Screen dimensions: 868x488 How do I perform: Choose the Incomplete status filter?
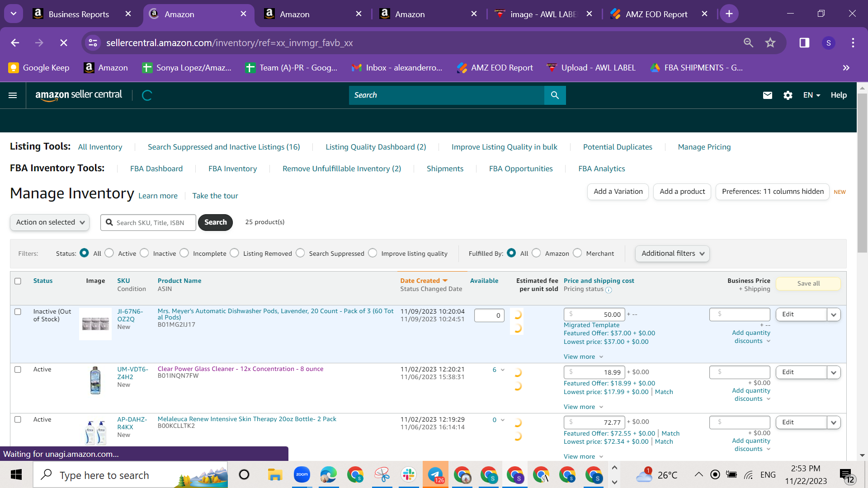(x=184, y=253)
